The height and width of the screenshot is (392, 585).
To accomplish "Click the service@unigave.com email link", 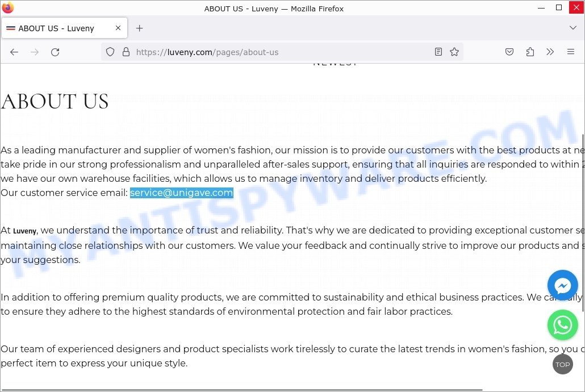I will pyautogui.click(x=182, y=193).
